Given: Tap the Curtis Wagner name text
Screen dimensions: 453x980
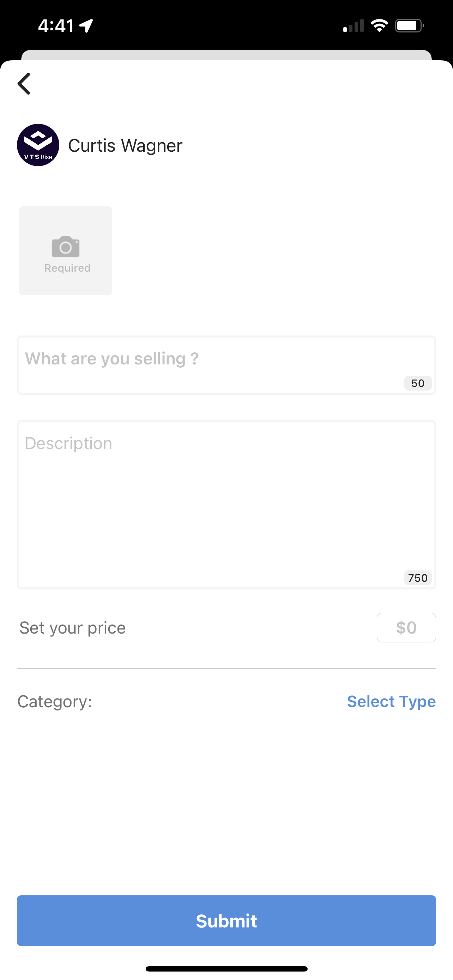Looking at the screenshot, I should tap(125, 145).
